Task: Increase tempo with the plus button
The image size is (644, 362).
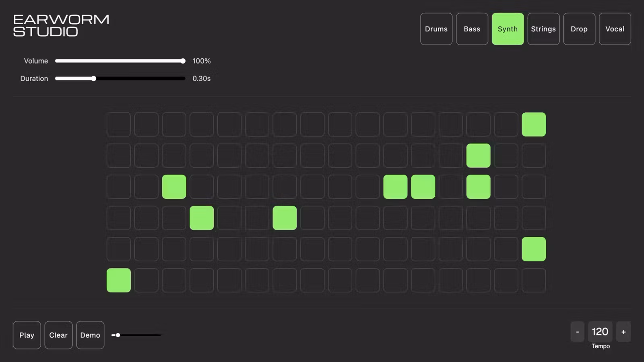Action: point(623,332)
